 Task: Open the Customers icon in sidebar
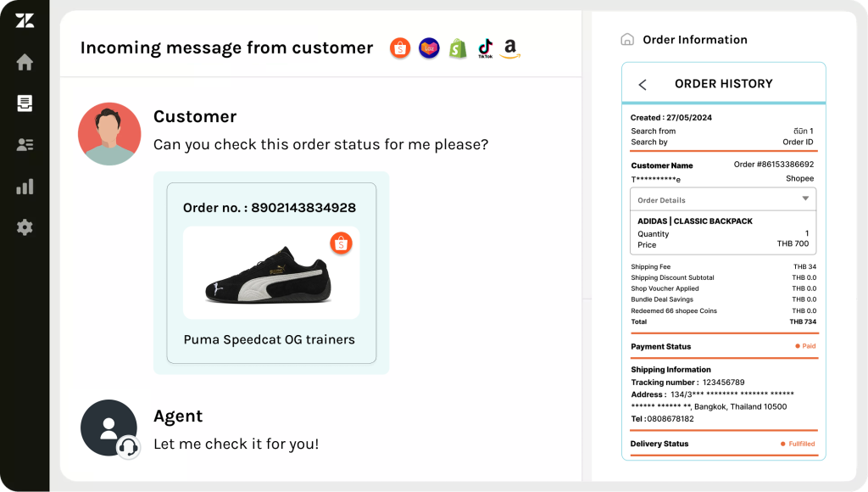tap(25, 144)
